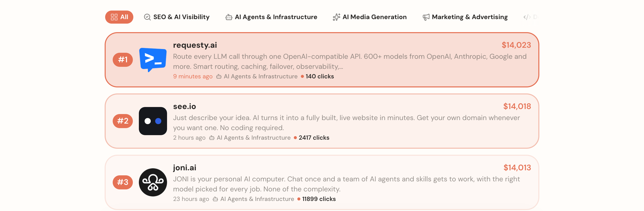Open the see.io listing title
This screenshot has height=211, width=644.
point(184,107)
